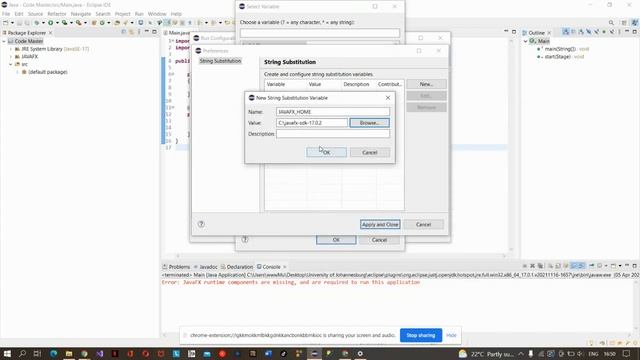Click the New file toolbar icon

[6, 23]
